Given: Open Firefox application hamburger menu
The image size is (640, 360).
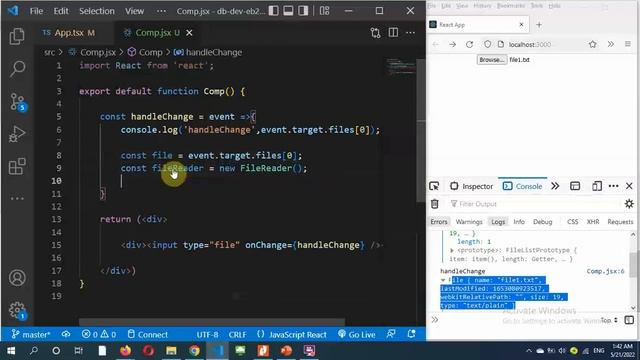Looking at the screenshot, I should point(628,44).
